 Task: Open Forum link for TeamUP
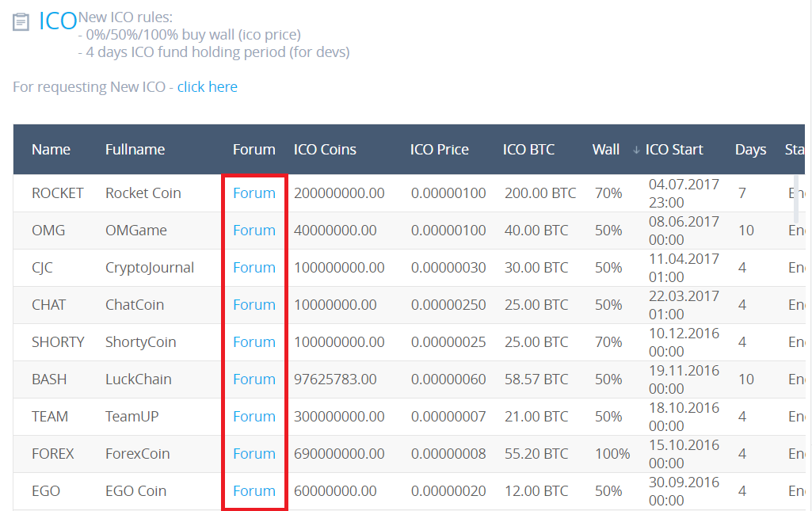tap(254, 417)
